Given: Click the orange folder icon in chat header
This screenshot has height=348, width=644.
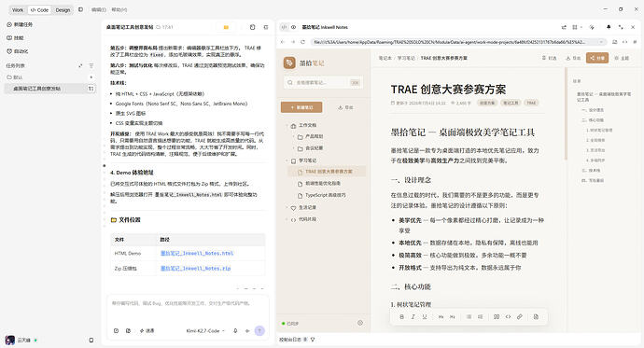Looking at the screenshot, I should (x=226, y=27).
